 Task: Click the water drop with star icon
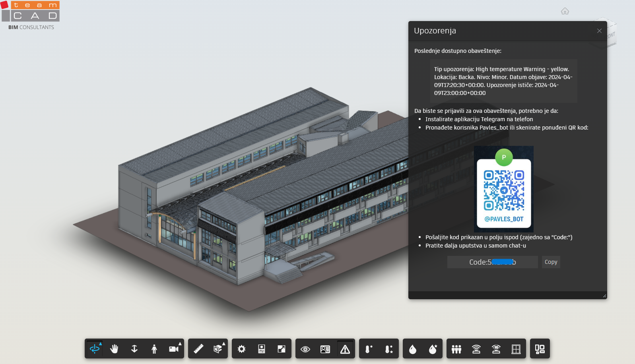(433, 349)
